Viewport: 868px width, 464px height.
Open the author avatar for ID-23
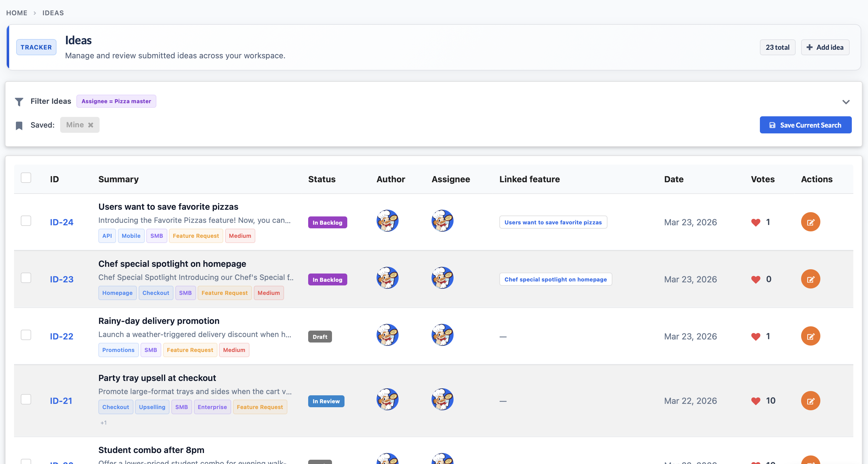click(x=388, y=278)
